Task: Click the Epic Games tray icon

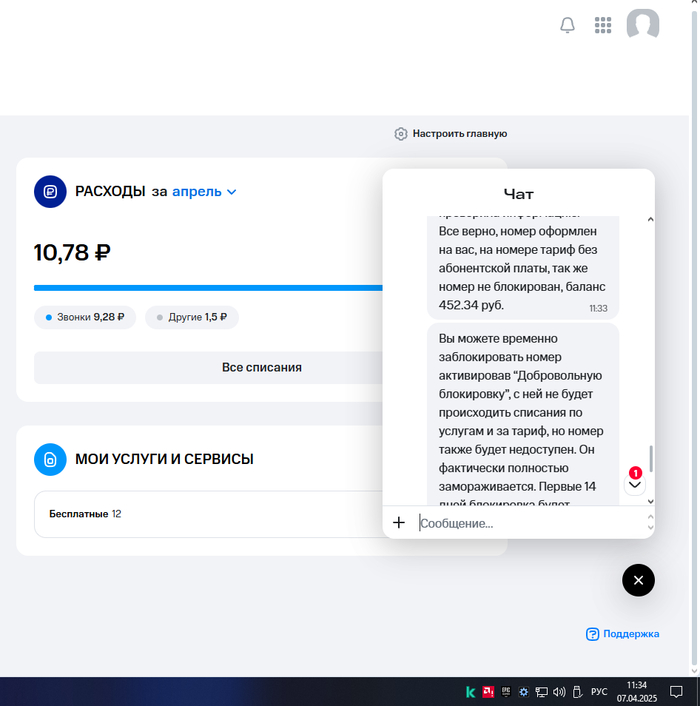Action: pos(506,691)
